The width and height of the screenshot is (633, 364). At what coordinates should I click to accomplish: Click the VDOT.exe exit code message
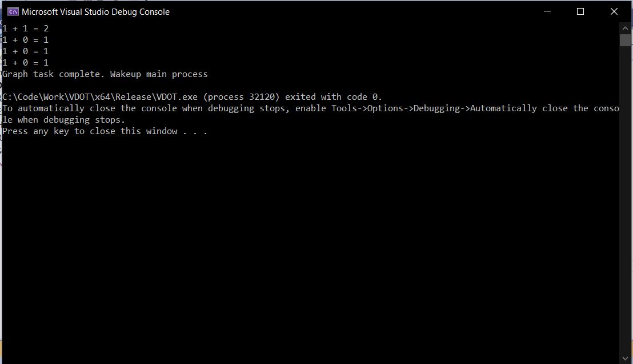click(191, 96)
